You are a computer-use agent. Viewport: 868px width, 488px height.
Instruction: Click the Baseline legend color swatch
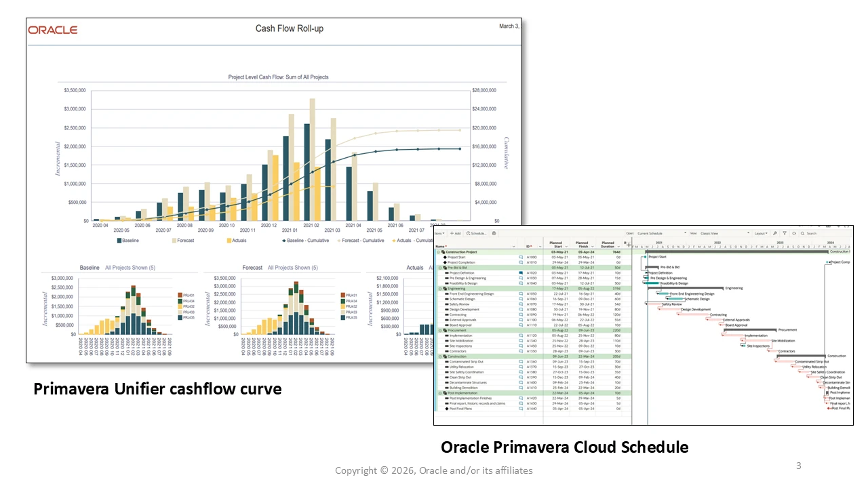119,240
